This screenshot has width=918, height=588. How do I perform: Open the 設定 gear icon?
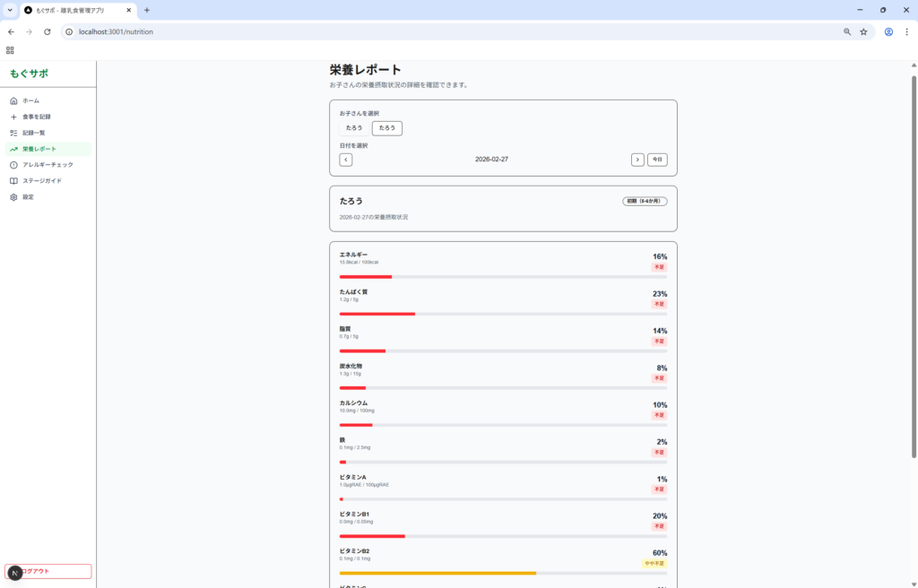coord(13,197)
